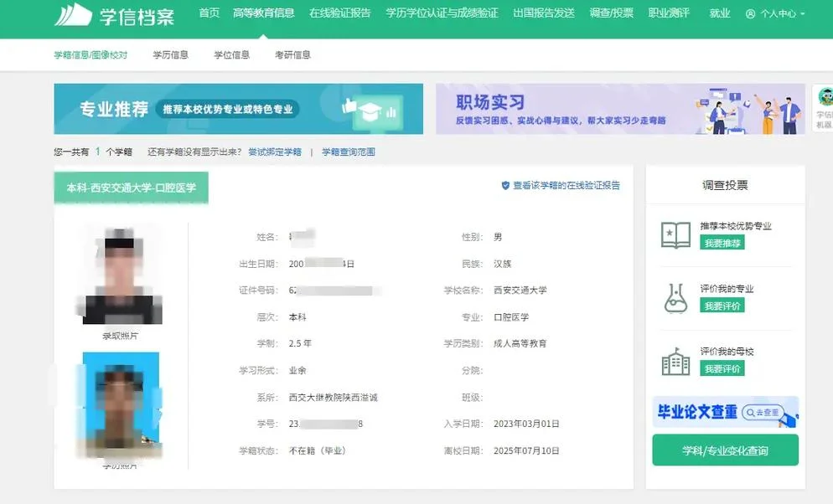Click the 性别 value 男
833x504 pixels.
(498, 237)
